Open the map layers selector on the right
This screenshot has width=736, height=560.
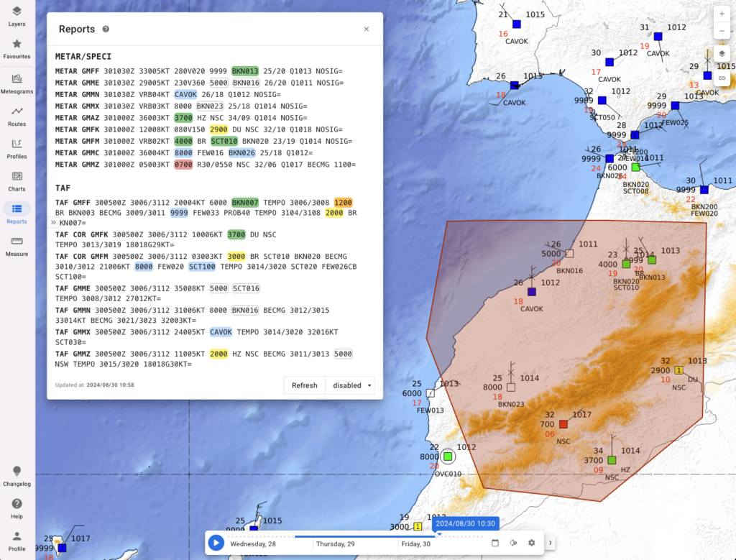click(x=721, y=52)
